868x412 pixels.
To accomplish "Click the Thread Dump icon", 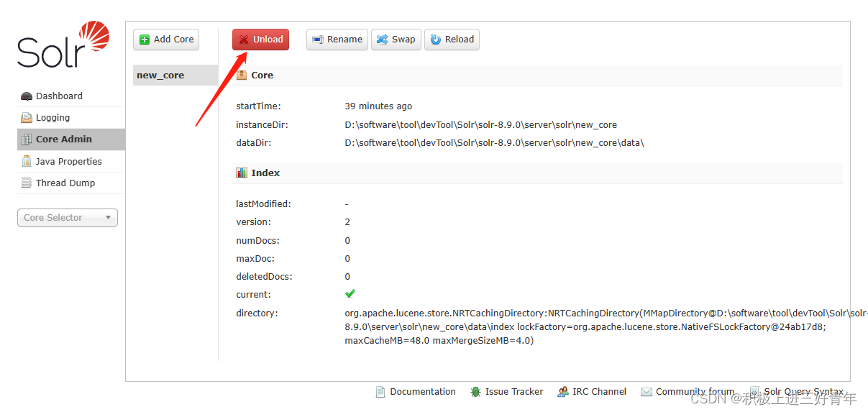I will [27, 183].
